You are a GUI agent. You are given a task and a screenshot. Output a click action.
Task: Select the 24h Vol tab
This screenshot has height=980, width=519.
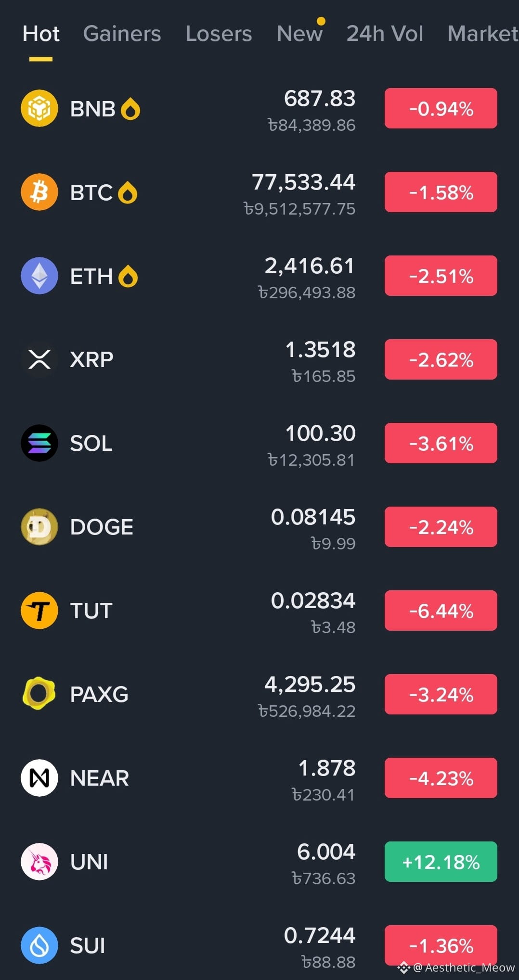(x=385, y=34)
